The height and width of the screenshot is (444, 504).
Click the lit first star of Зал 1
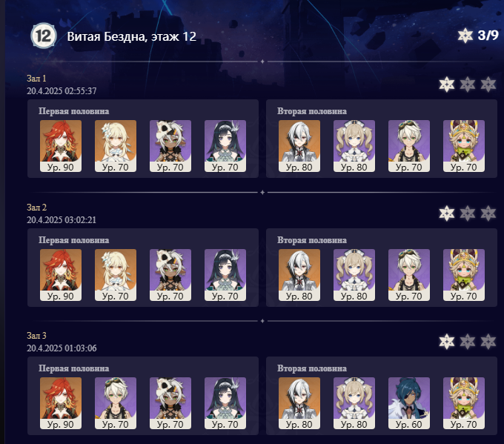[x=447, y=85]
